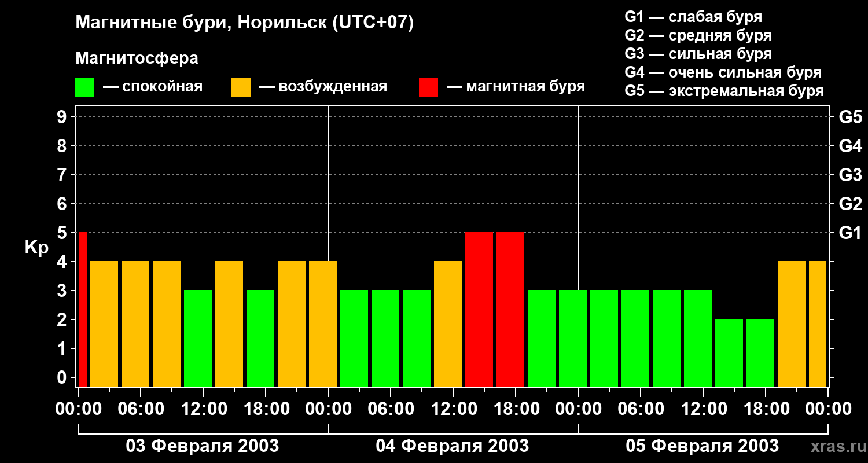Click the G1 label on the right axis
The image size is (868, 463).
point(850,233)
